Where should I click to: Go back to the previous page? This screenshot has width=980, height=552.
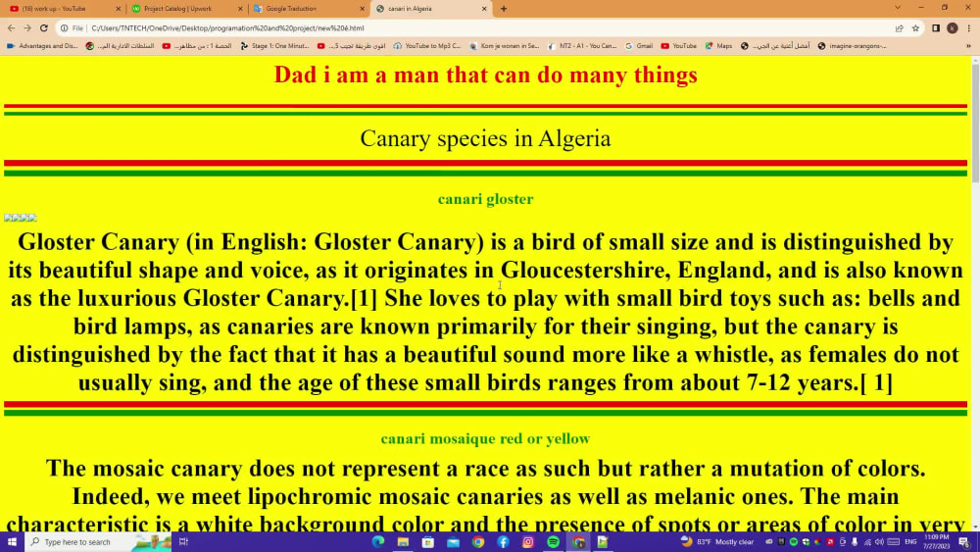11,28
